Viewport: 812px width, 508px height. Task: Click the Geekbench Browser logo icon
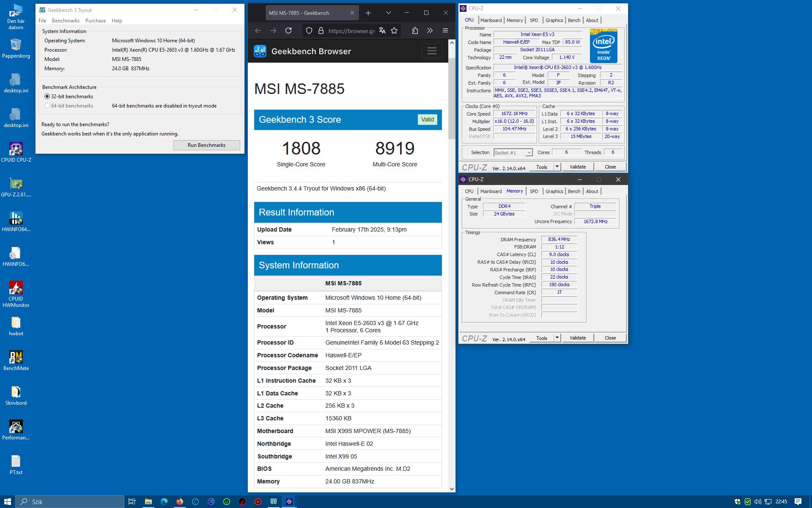260,51
